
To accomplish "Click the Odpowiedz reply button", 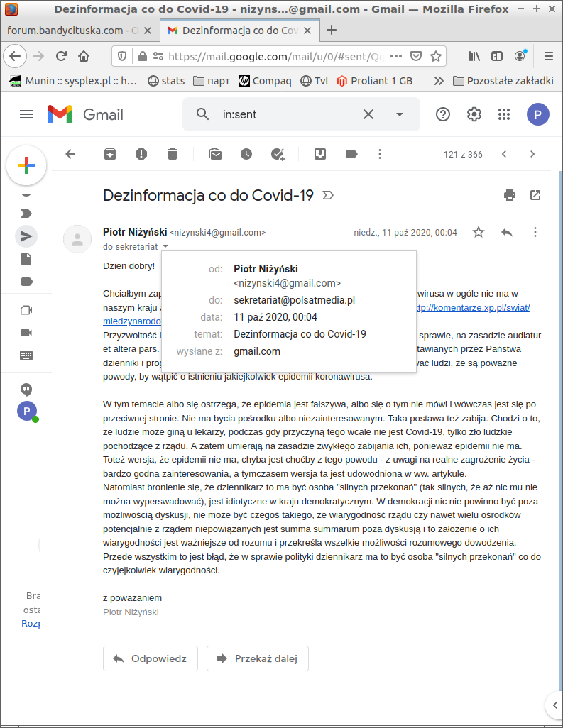I will pyautogui.click(x=151, y=658).
